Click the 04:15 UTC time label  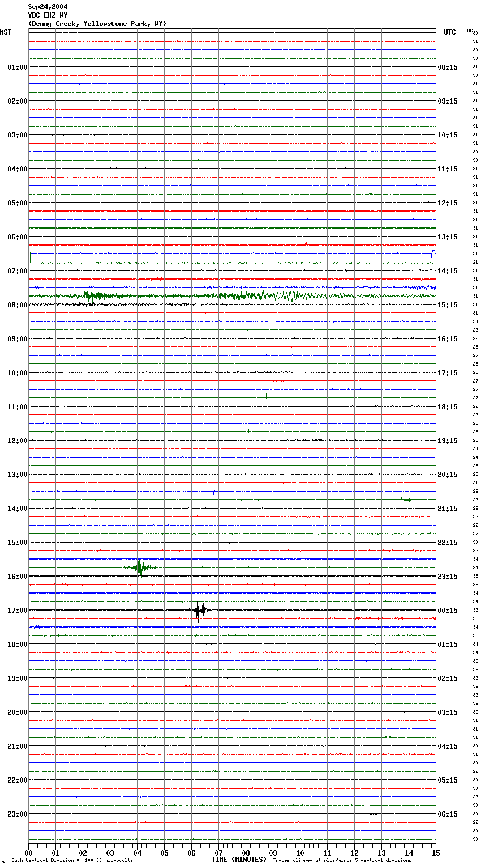448,746
